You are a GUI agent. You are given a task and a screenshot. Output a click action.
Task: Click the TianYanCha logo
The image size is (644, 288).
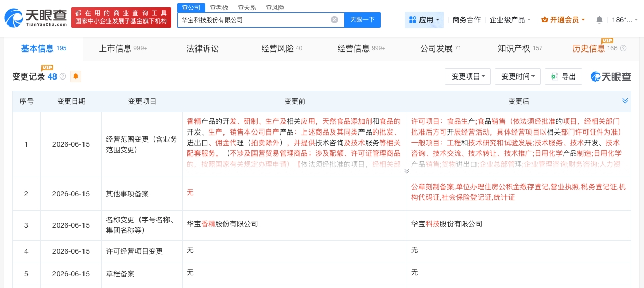click(35, 18)
